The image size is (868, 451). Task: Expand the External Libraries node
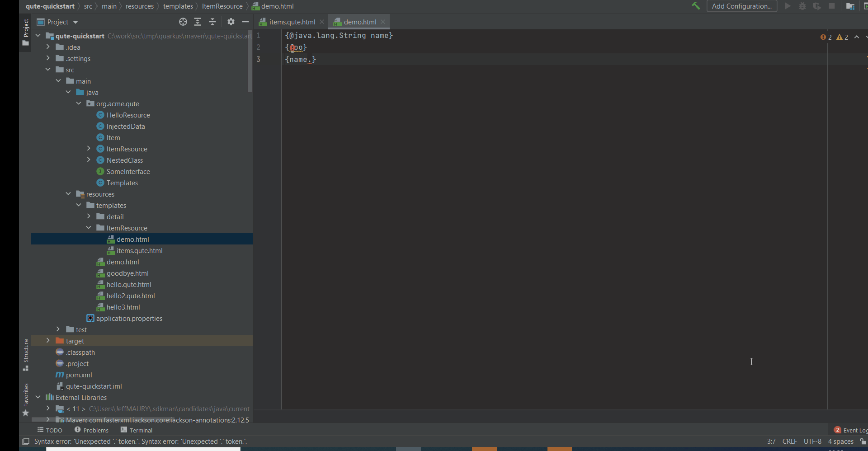click(x=38, y=397)
